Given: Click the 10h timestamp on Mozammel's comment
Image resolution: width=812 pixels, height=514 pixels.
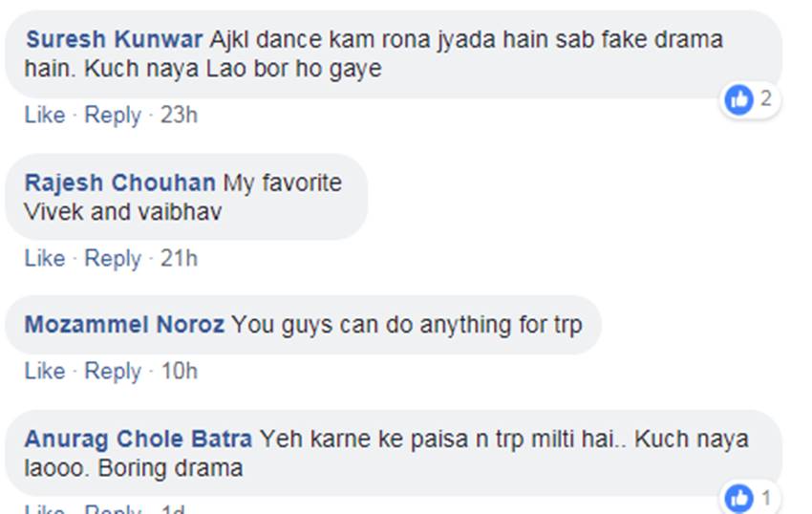Looking at the screenshot, I should click(x=179, y=371).
